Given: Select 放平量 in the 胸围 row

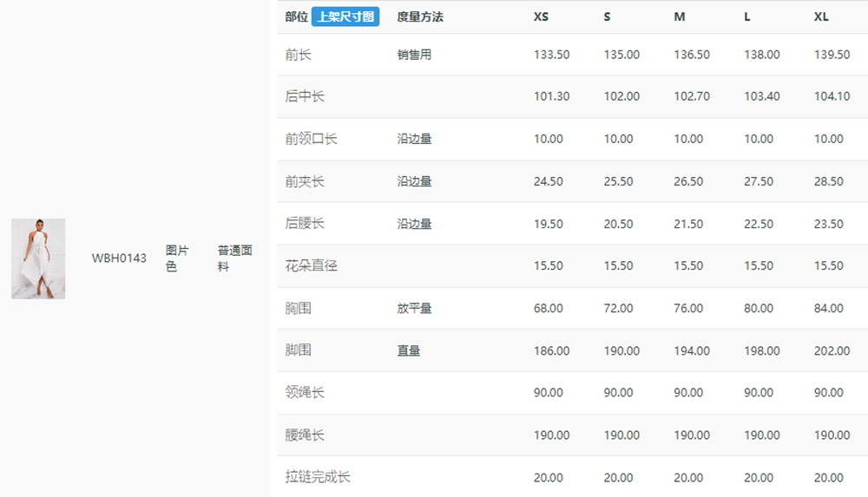Looking at the screenshot, I should [414, 308].
